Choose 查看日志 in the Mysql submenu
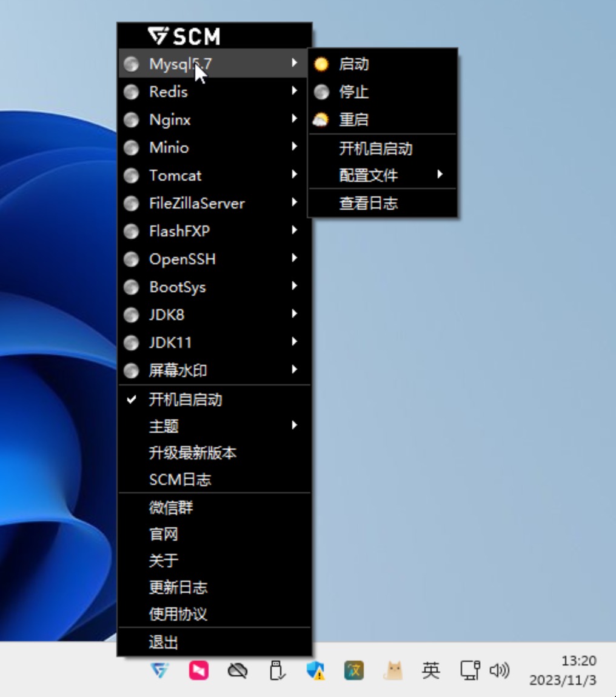Image resolution: width=616 pixels, height=697 pixels. (x=383, y=203)
